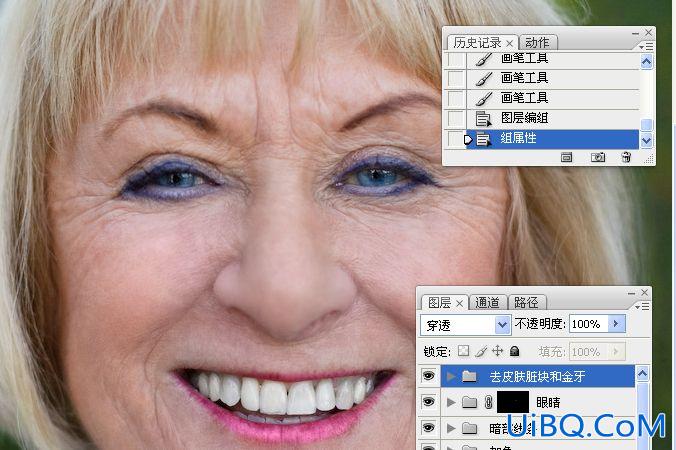
Task: Click the 图层编组 history state icon
Action: tap(484, 119)
